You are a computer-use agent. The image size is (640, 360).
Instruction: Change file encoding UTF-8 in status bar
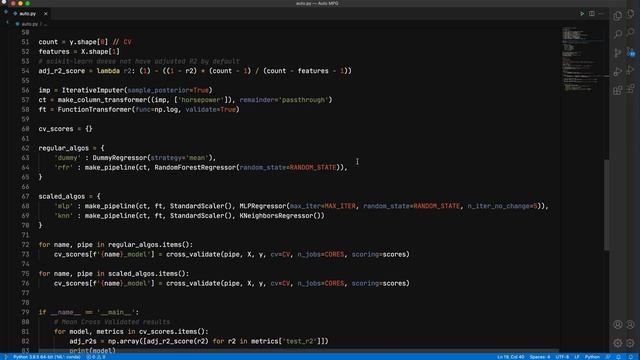pyautogui.click(x=562, y=357)
